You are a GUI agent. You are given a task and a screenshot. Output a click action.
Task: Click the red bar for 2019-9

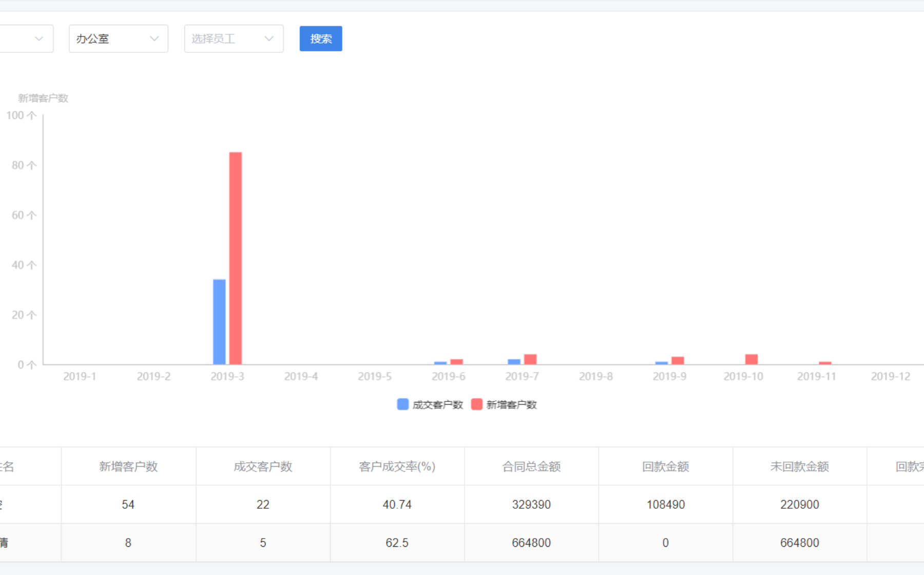tap(678, 360)
